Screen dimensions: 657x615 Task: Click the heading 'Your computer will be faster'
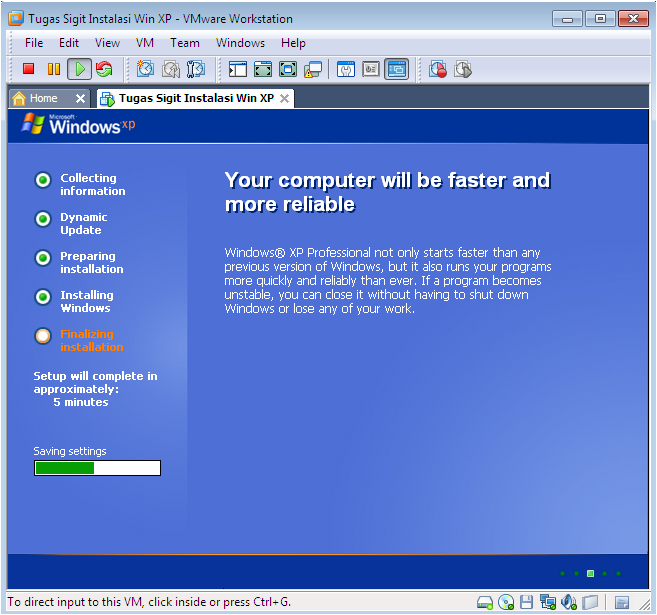point(388,192)
